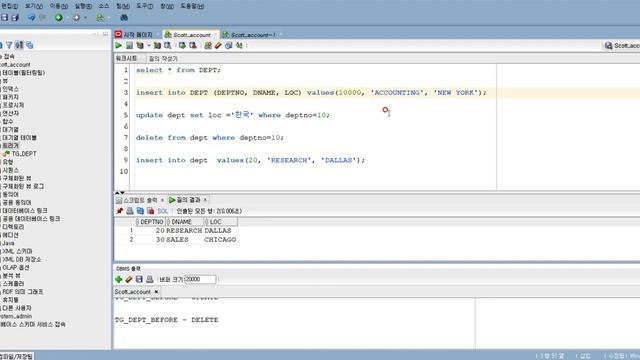The width and height of the screenshot is (640, 360).
Task: Click the SQL Tuning Advisor icon
Action: click(168, 46)
